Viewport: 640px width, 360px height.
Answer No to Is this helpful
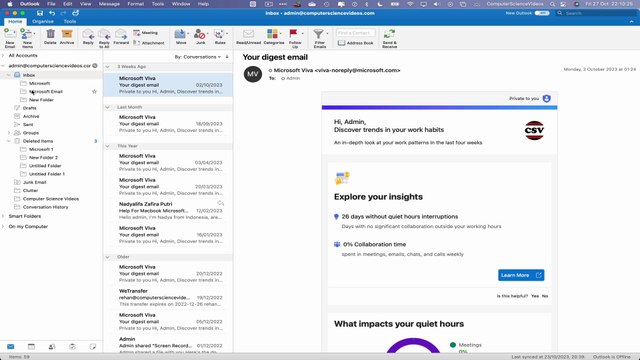[x=545, y=296]
